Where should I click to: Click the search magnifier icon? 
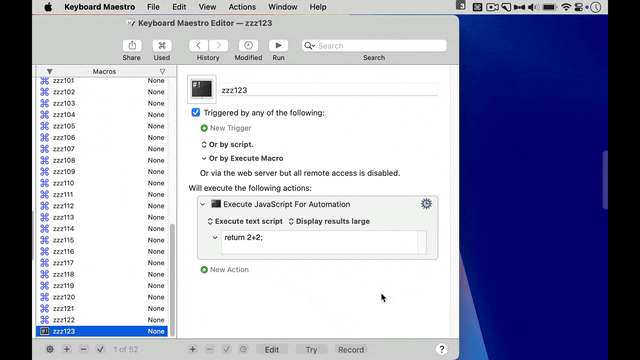click(309, 46)
